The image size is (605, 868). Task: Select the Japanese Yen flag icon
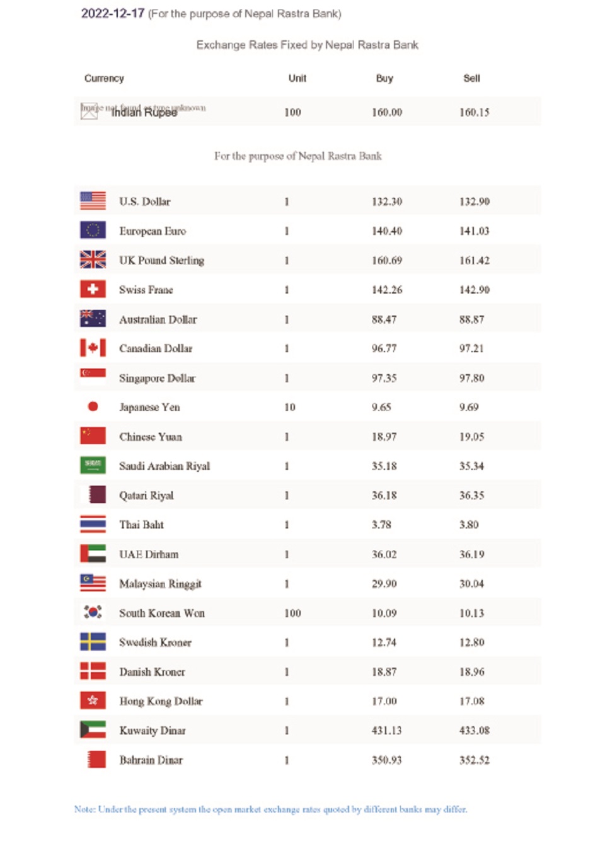click(x=93, y=406)
